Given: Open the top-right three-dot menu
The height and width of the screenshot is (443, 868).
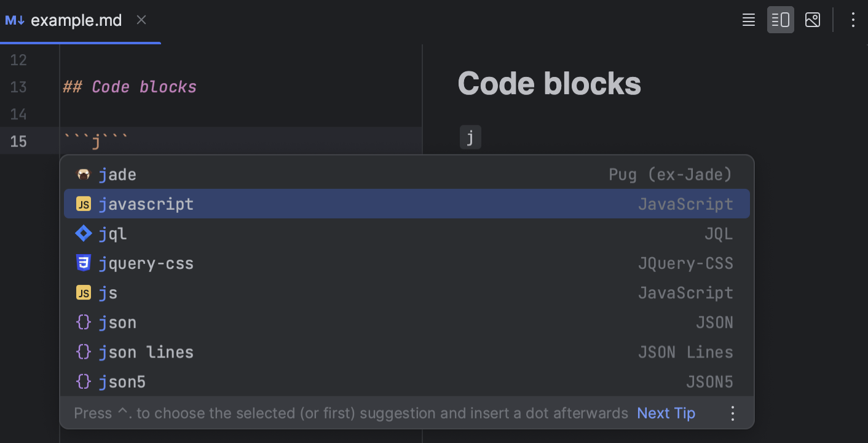Looking at the screenshot, I should [853, 20].
